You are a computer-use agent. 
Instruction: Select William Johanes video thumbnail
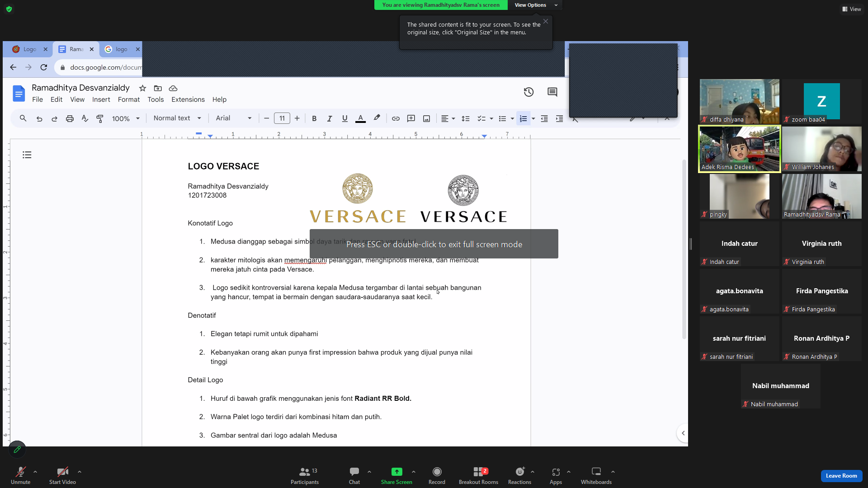coord(822,149)
